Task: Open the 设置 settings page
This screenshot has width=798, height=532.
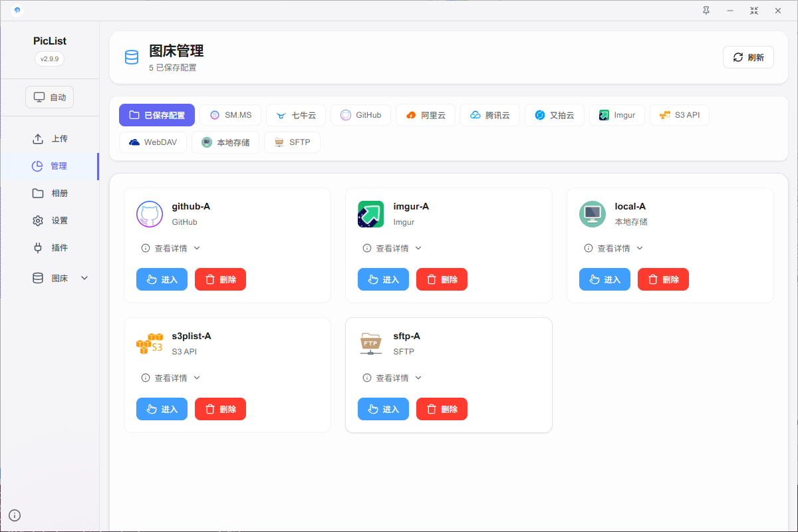Action: click(50, 221)
